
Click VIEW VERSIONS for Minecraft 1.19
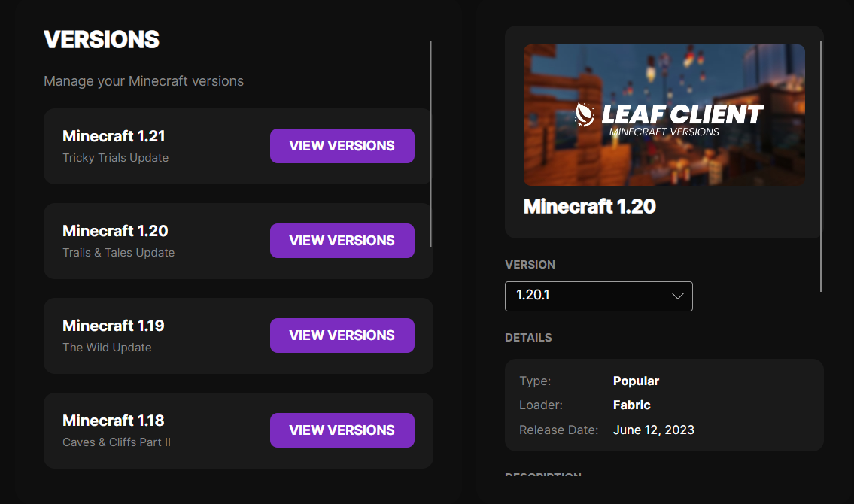pyautogui.click(x=342, y=335)
